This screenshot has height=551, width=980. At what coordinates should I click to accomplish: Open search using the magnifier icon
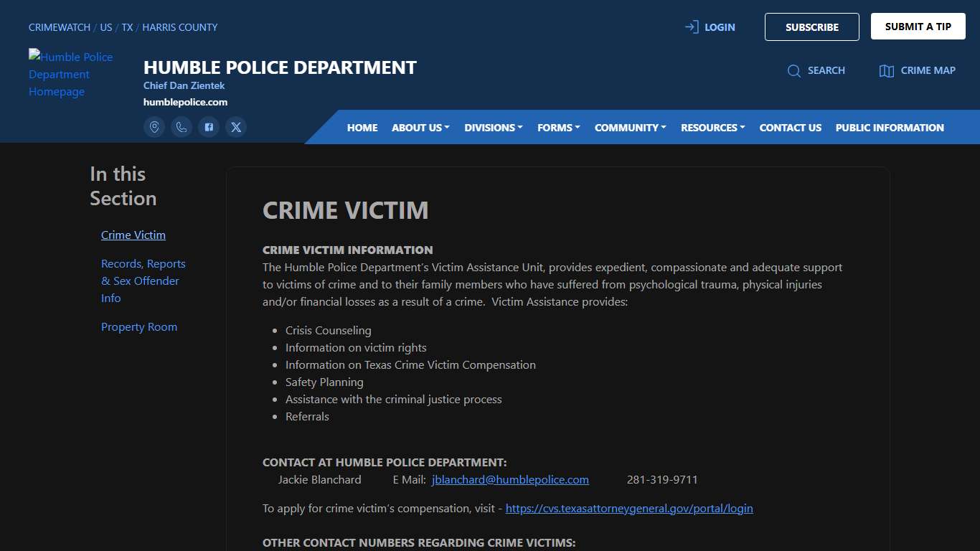[794, 70]
